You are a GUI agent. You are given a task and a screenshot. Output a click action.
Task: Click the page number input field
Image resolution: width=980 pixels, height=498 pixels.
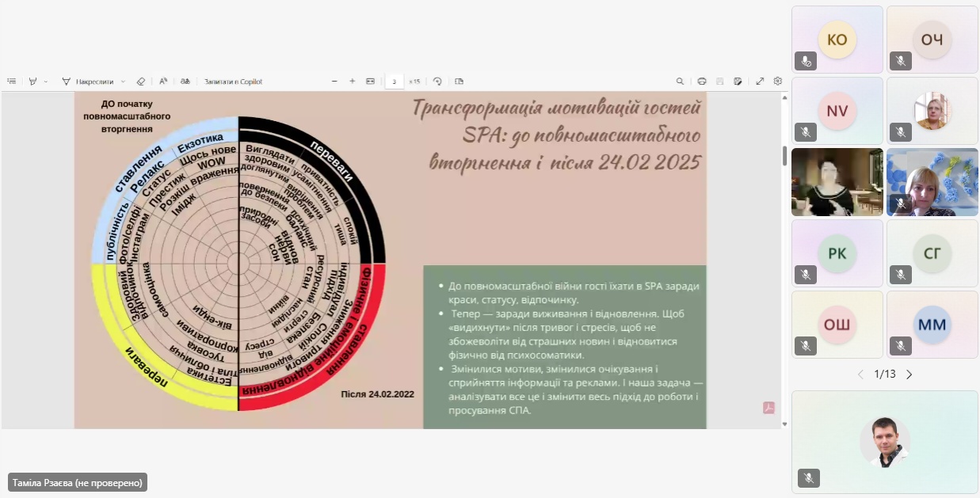[x=395, y=82]
